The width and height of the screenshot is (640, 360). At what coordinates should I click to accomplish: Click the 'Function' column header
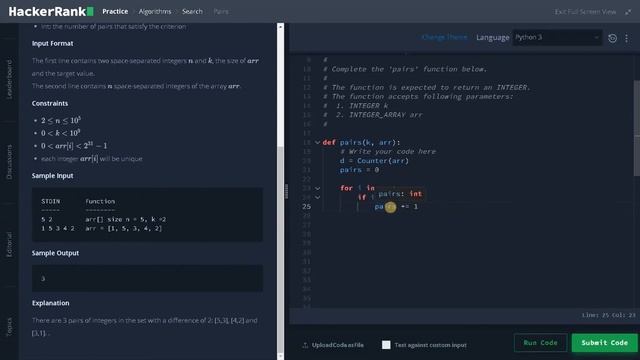coord(100,201)
